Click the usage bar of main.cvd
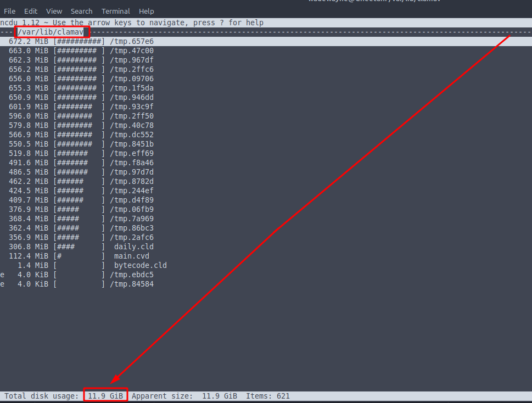Viewport: 532px width, 403px height. (x=79, y=256)
